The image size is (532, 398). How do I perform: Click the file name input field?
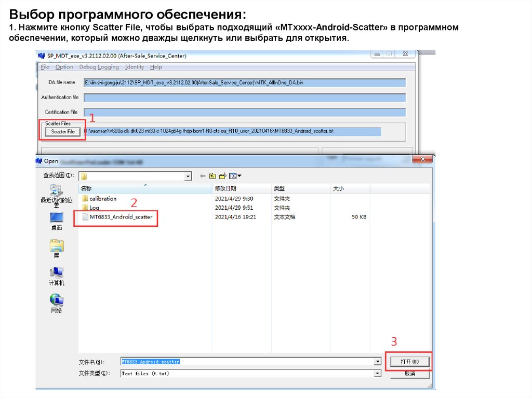(x=247, y=362)
